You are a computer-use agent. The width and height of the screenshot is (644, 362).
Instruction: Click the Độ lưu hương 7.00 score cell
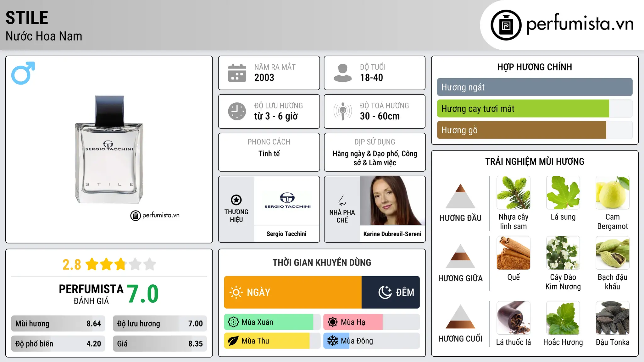(160, 324)
